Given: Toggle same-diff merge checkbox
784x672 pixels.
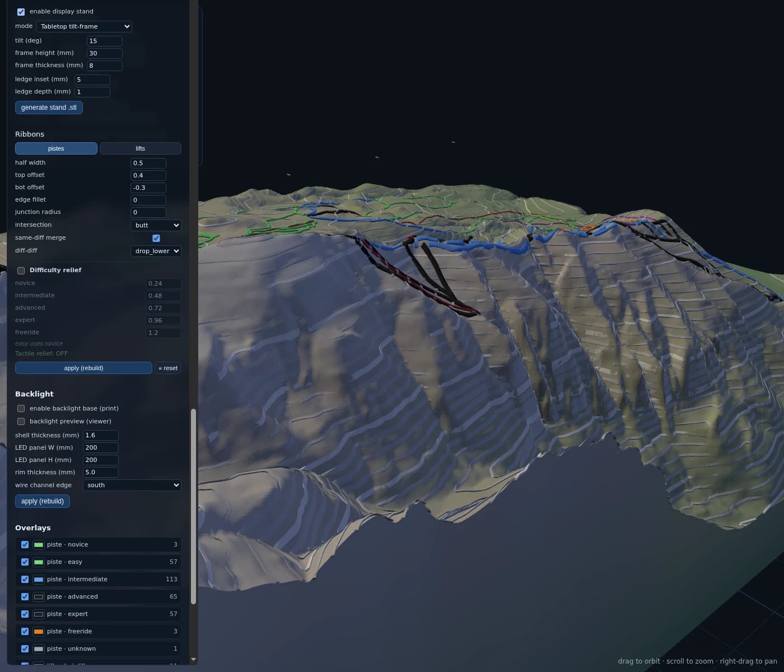Looking at the screenshot, I should pyautogui.click(x=156, y=238).
